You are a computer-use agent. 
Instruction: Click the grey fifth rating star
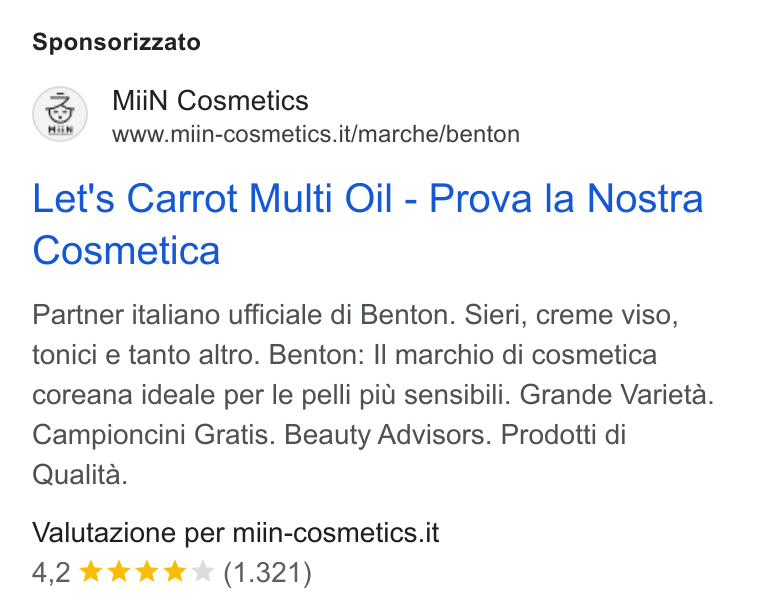click(203, 571)
